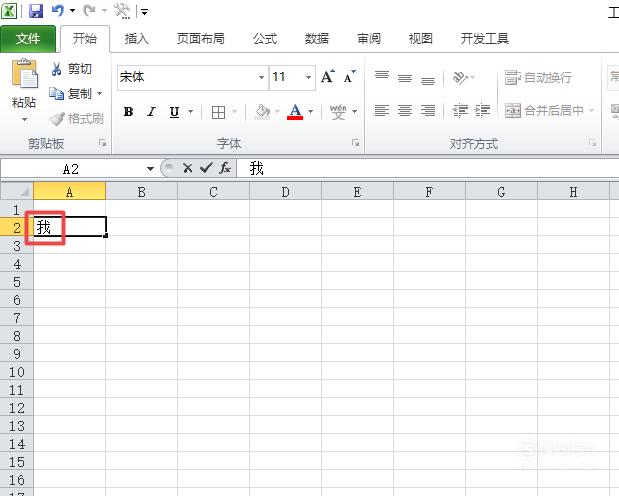This screenshot has height=496, width=619.
Task: Open quick access toolbar dropdown arrow
Action: 144,12
